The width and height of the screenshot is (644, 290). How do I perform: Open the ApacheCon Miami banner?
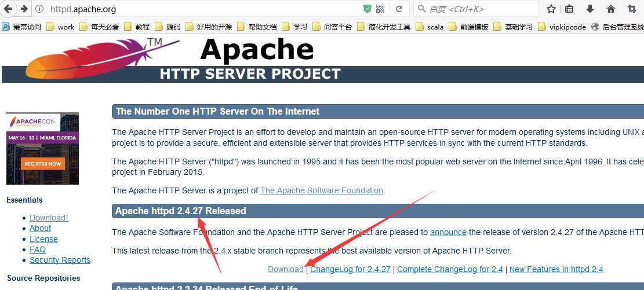[x=42, y=149]
